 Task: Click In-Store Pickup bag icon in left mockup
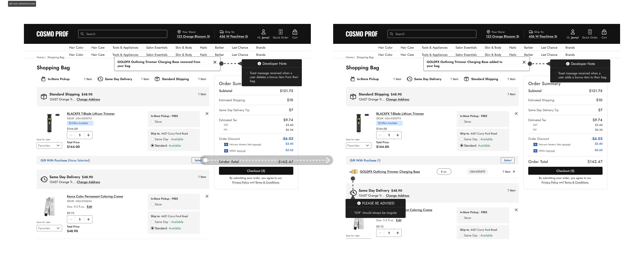coord(43,79)
